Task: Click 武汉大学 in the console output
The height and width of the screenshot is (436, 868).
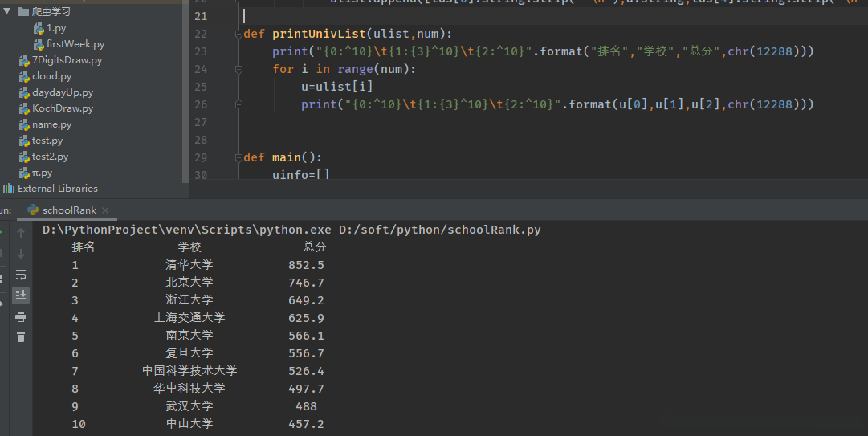Action: (x=189, y=406)
